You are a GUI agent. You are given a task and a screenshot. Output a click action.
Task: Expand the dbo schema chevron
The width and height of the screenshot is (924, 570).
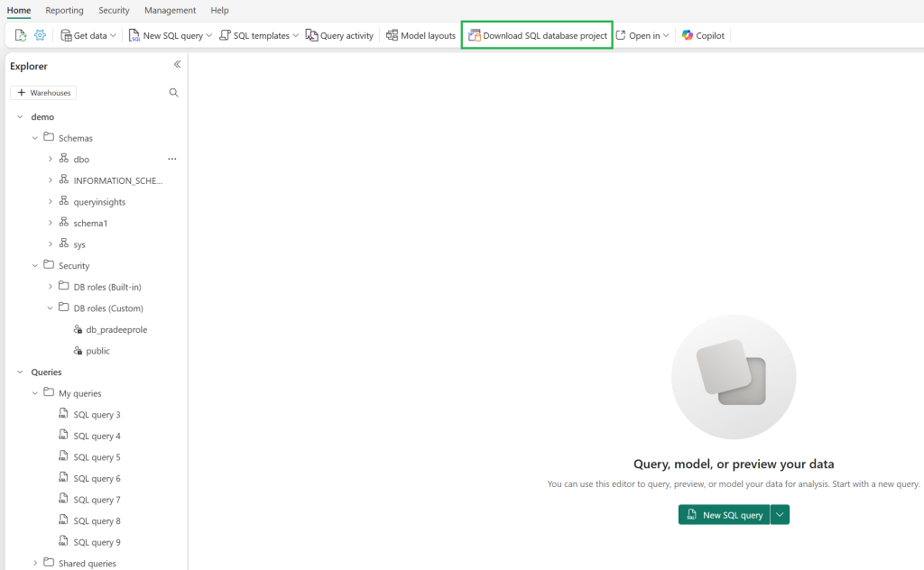(51, 159)
